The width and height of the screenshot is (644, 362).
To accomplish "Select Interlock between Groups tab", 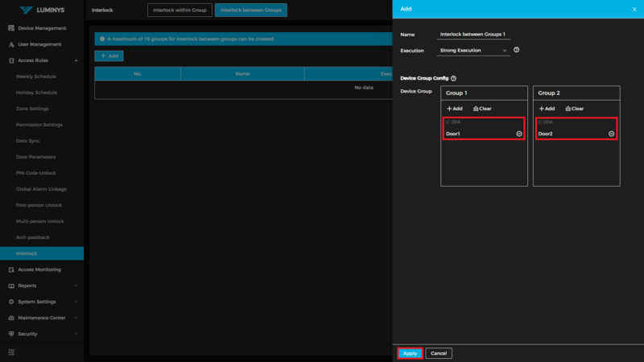I will (x=250, y=10).
